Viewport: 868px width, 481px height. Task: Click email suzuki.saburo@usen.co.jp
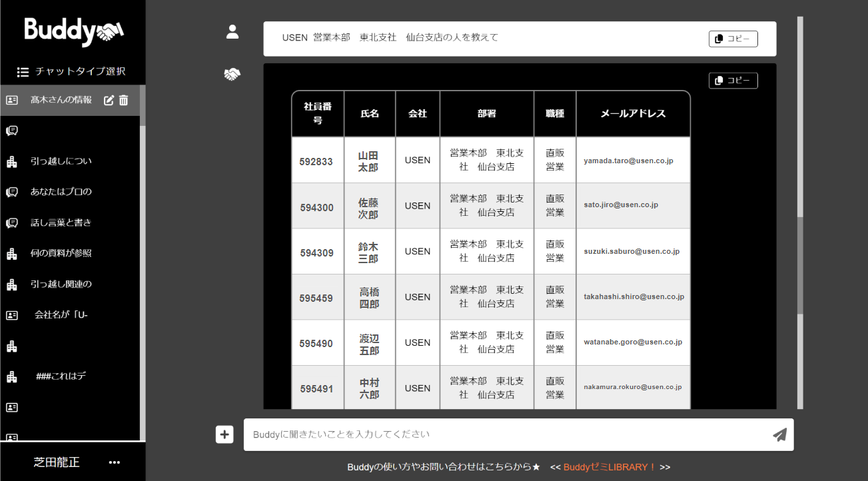[632, 251]
